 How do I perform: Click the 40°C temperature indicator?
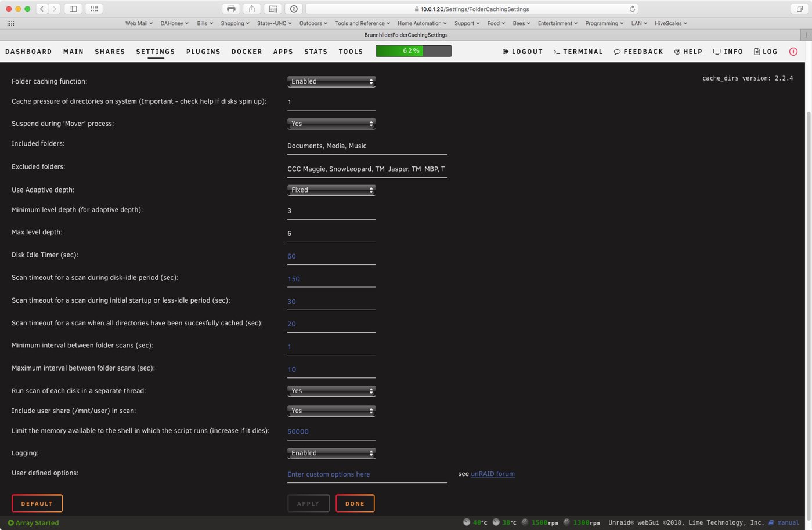pos(475,523)
